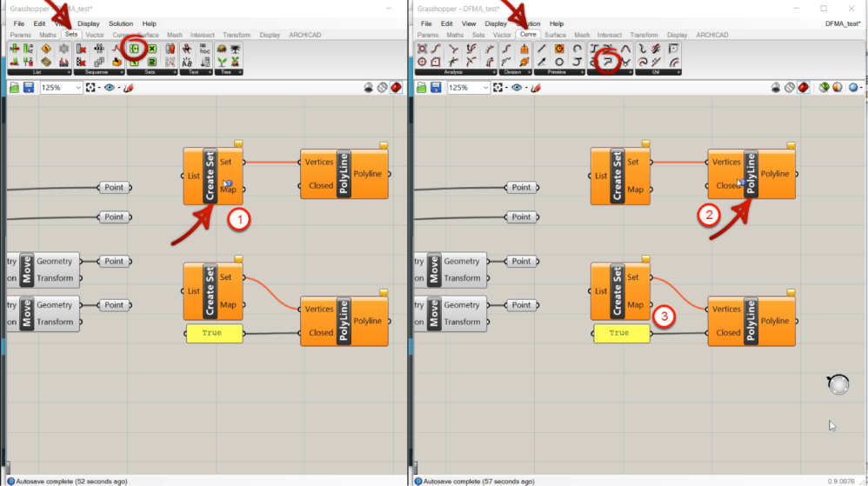The height and width of the screenshot is (486, 868).
Task: Click the save disk icon in left window toolbar
Action: click(x=29, y=88)
